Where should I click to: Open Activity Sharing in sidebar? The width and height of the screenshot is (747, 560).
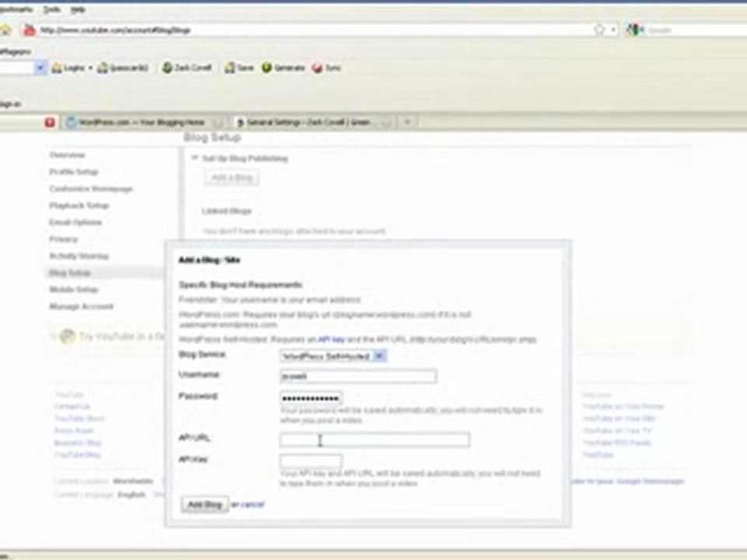[x=79, y=256]
